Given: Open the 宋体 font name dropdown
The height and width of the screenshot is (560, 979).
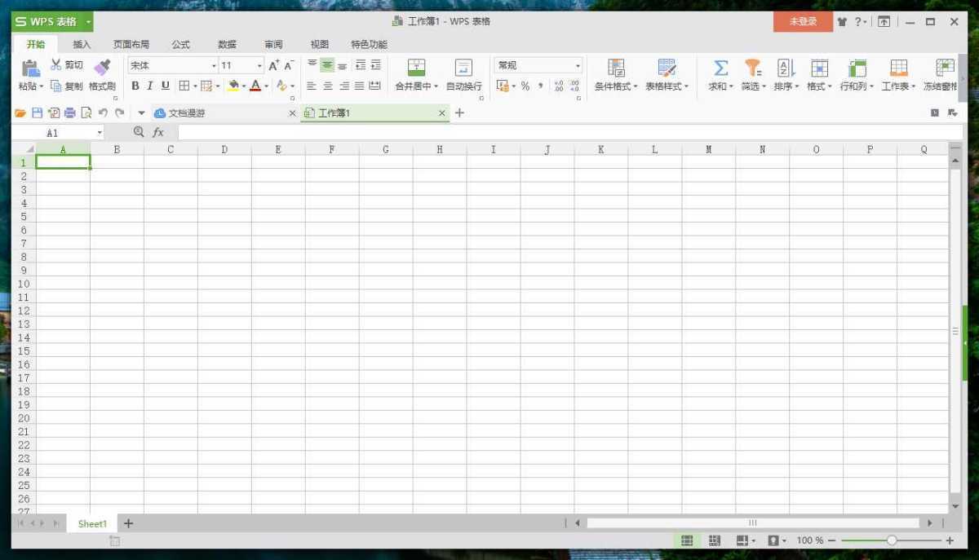Looking at the screenshot, I should (213, 64).
